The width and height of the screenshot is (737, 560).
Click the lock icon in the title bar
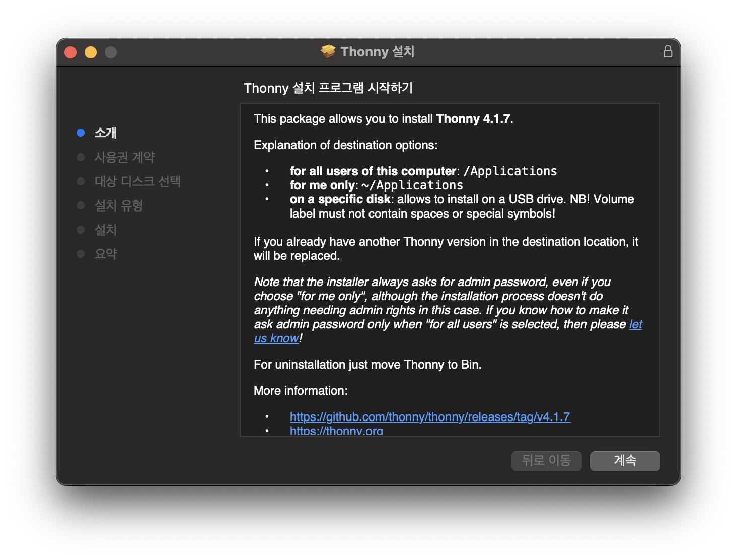[668, 51]
